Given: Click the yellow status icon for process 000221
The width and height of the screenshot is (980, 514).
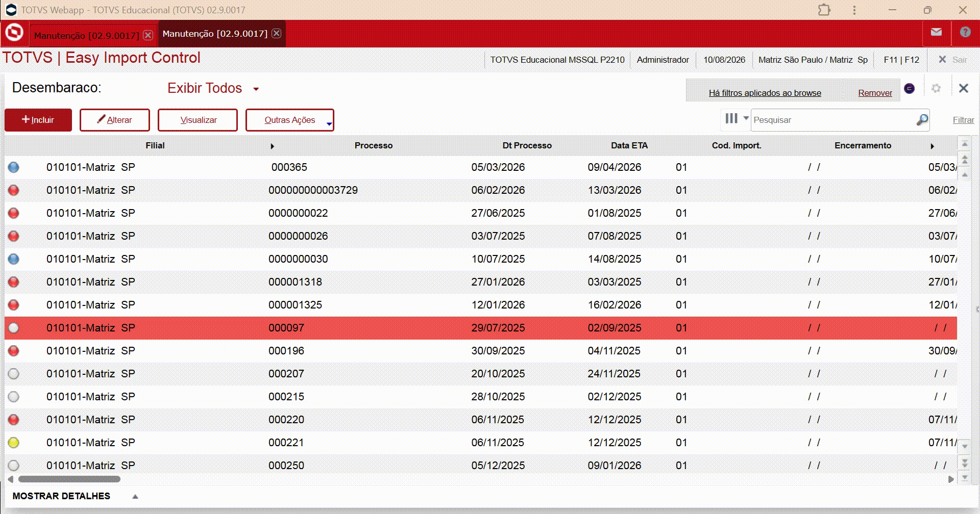Looking at the screenshot, I should pyautogui.click(x=14, y=443).
